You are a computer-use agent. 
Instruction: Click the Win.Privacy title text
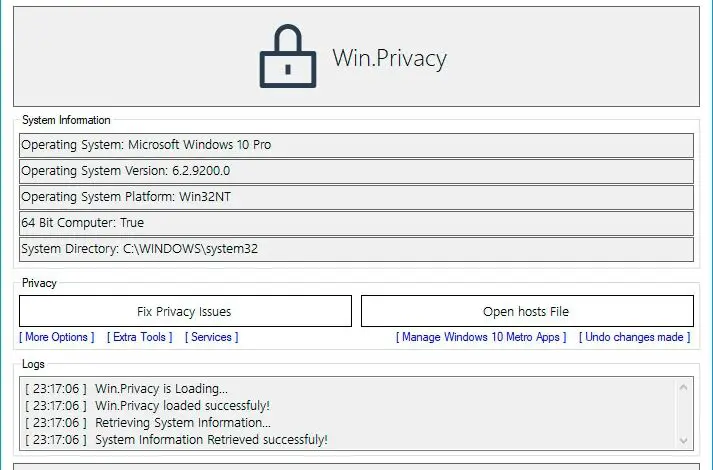click(x=389, y=58)
